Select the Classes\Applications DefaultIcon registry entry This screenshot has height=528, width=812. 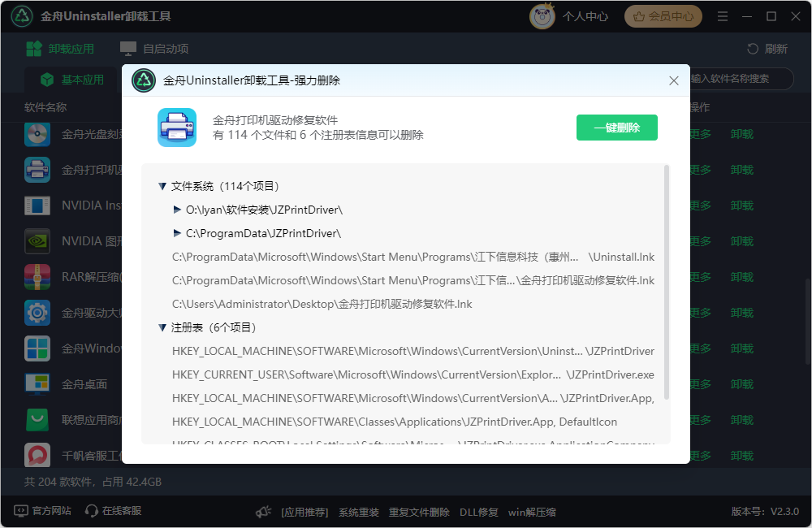pyautogui.click(x=395, y=422)
